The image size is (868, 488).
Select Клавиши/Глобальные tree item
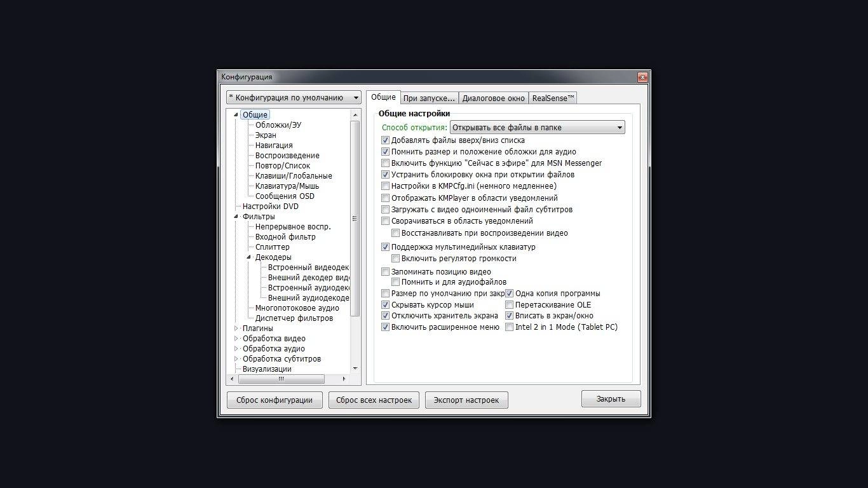294,176
